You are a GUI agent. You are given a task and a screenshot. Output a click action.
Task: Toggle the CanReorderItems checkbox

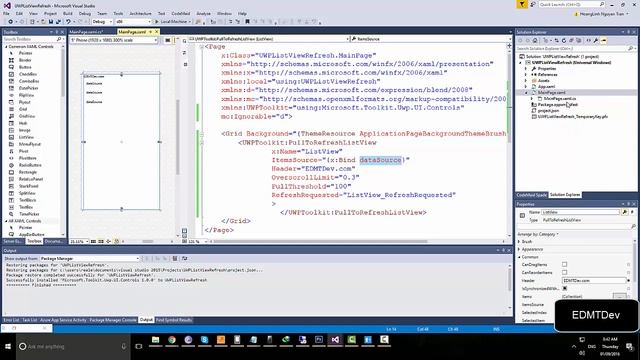pos(564,272)
